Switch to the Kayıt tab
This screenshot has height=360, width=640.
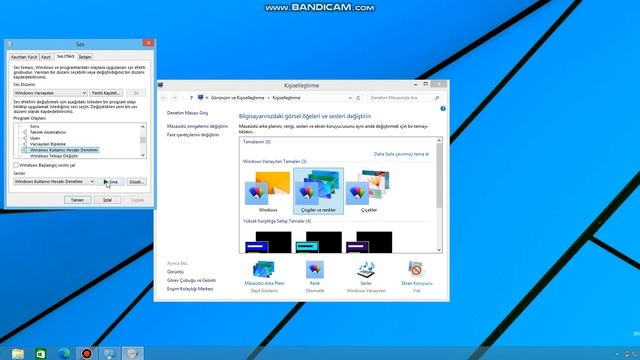46,57
